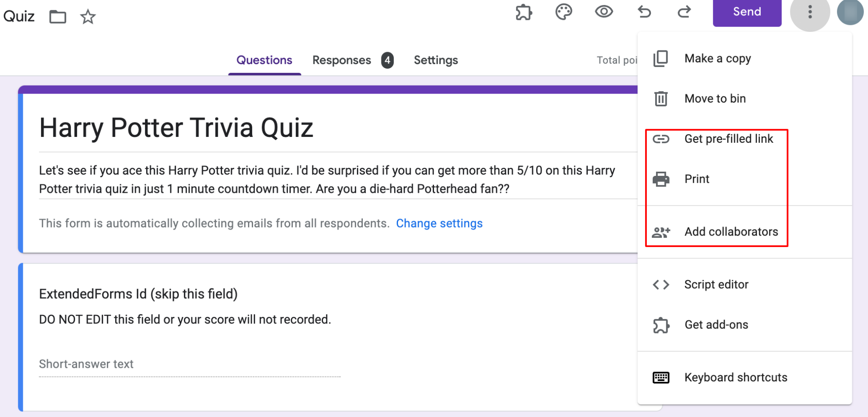The width and height of the screenshot is (868, 417).
Task: Open your Google account avatar
Action: pyautogui.click(x=850, y=13)
